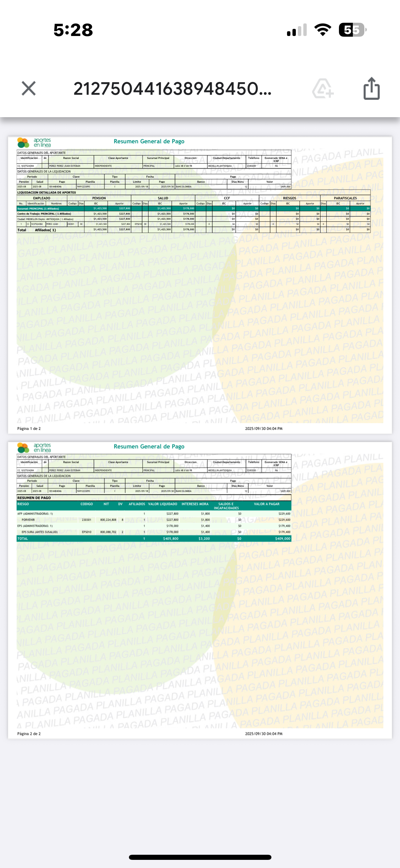Image resolution: width=400 pixels, height=868 pixels.
Task: Tap the home indicator bar at the bottom
Action: 200,857
